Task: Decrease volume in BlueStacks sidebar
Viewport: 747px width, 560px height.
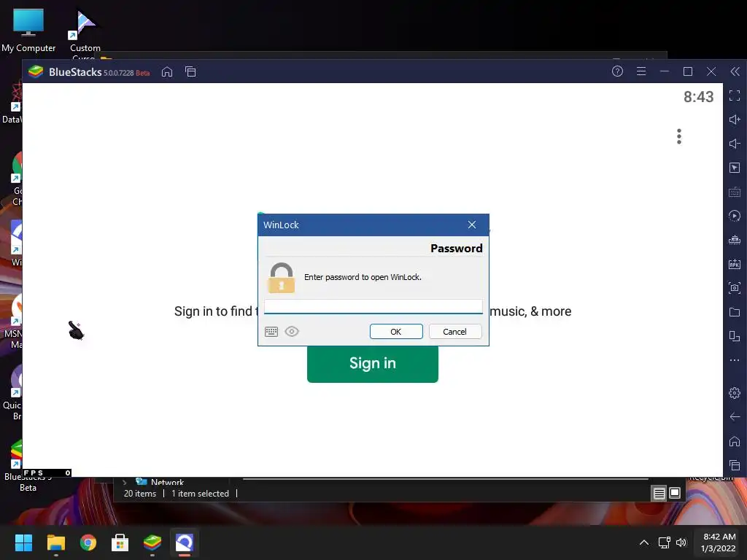Action: point(735,144)
